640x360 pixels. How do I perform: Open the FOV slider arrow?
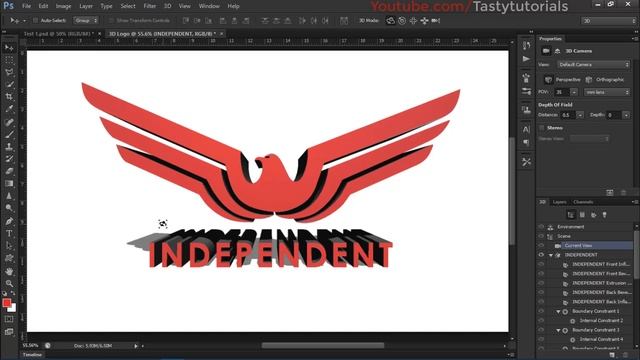tap(574, 92)
